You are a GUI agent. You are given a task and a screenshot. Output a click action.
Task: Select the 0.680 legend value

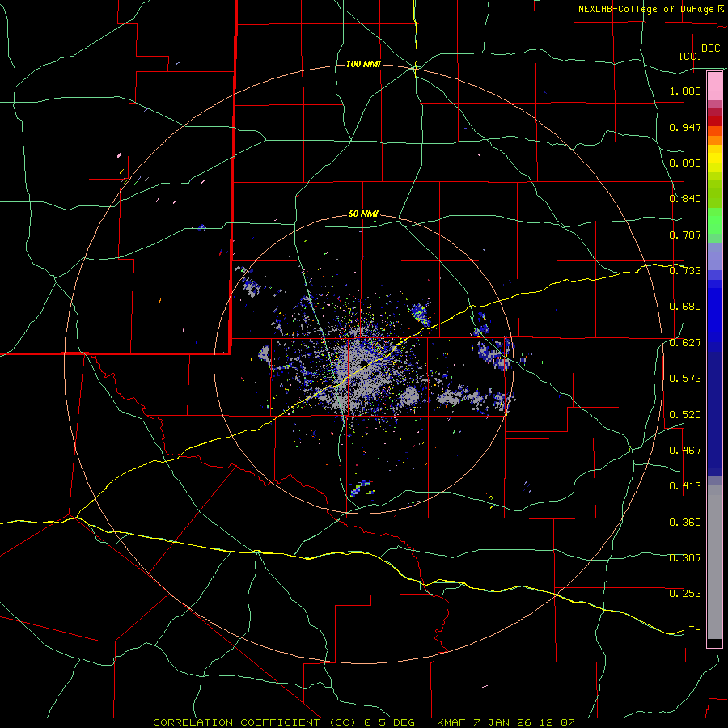(x=685, y=307)
